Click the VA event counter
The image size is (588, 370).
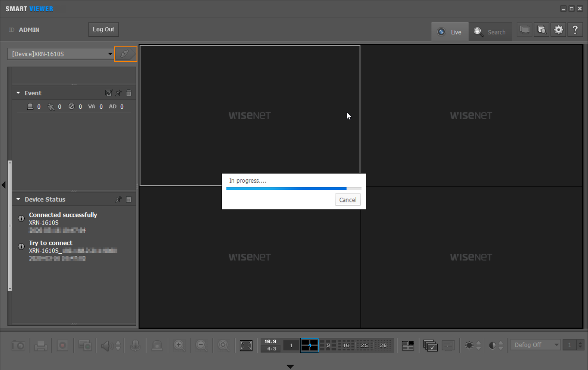coord(95,107)
